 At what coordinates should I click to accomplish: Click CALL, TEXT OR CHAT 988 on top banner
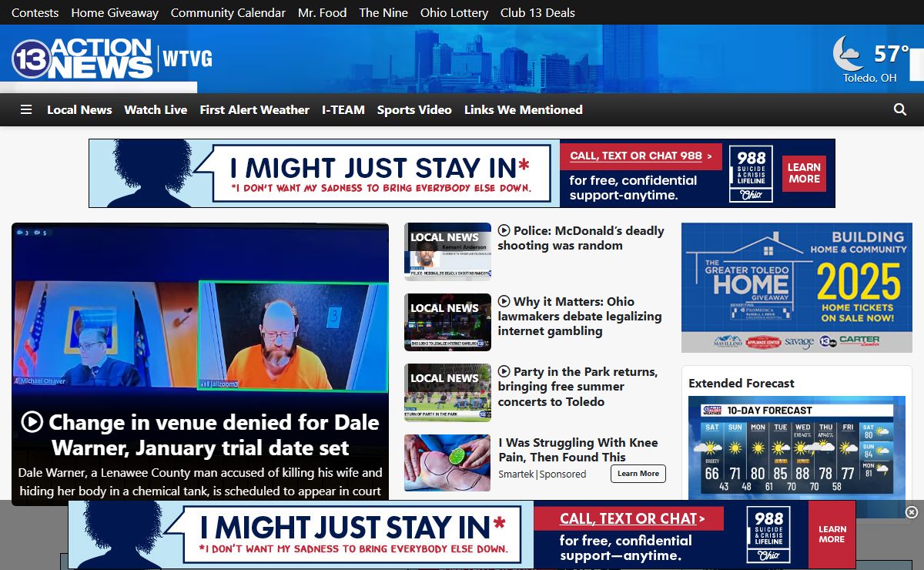[641, 156]
